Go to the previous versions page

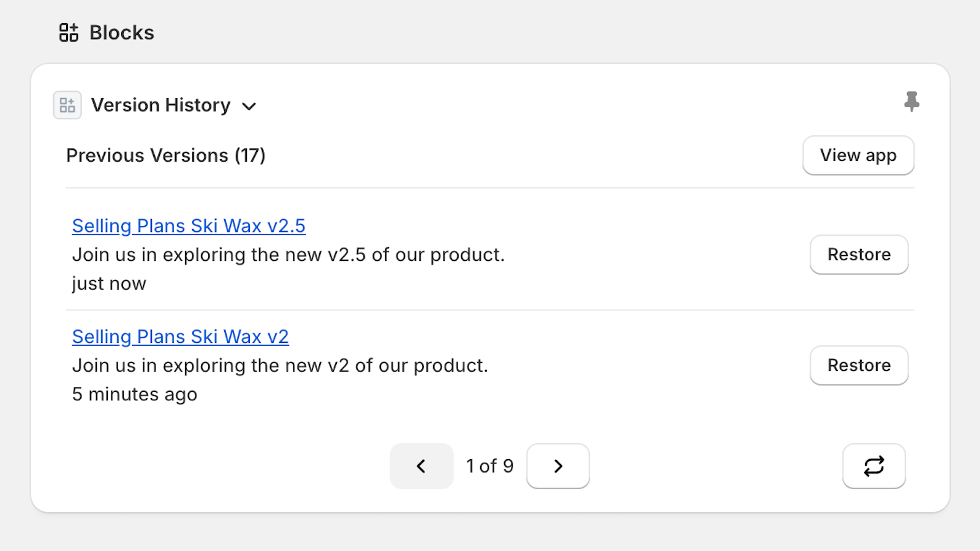click(421, 466)
